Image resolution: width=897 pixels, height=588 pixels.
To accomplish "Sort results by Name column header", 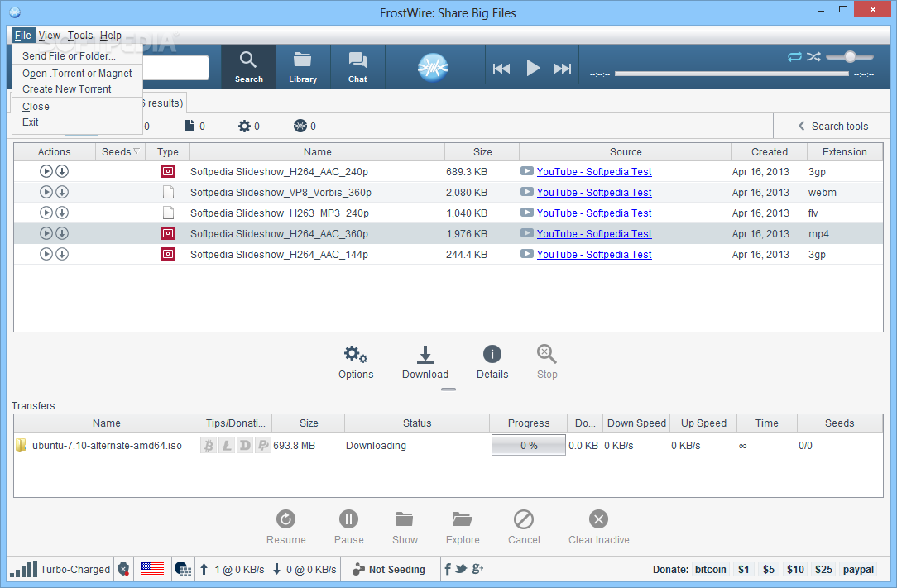I will click(x=318, y=152).
